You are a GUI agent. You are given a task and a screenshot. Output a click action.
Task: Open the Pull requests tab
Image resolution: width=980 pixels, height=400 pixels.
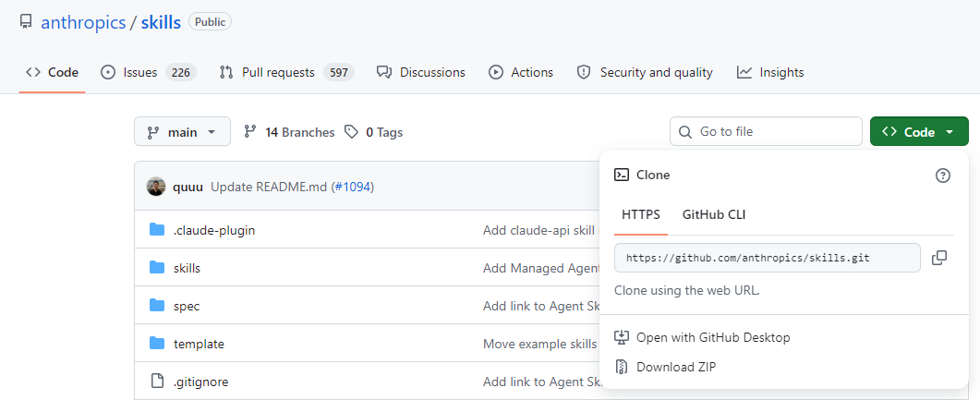coord(287,72)
